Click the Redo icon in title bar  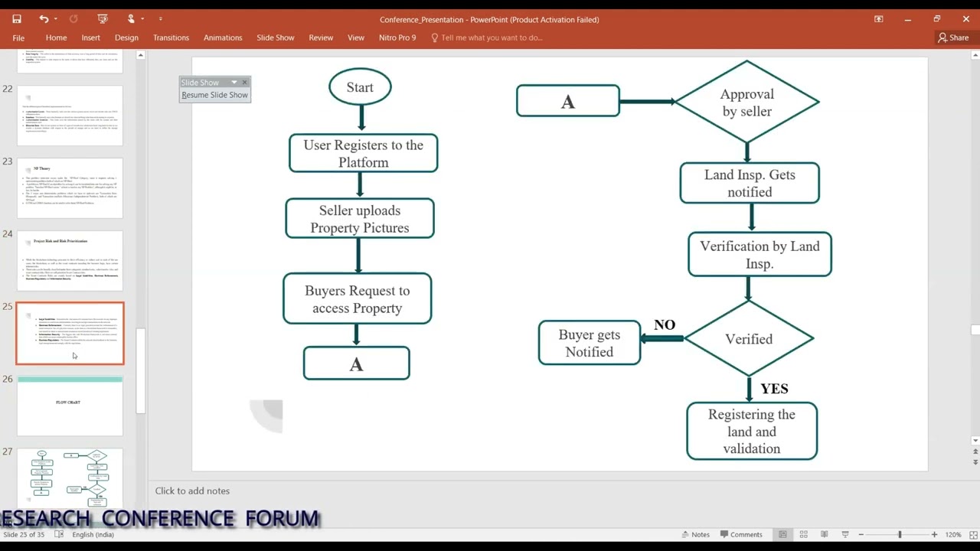(x=73, y=19)
